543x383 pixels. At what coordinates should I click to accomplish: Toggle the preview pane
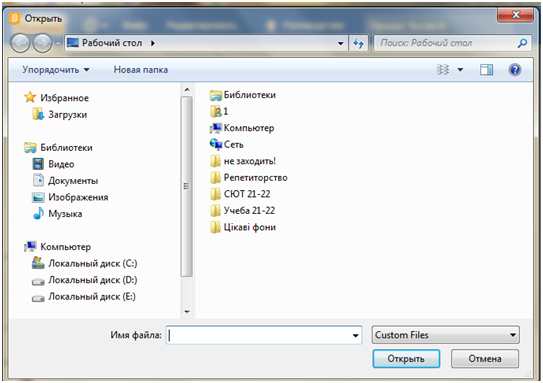(486, 70)
